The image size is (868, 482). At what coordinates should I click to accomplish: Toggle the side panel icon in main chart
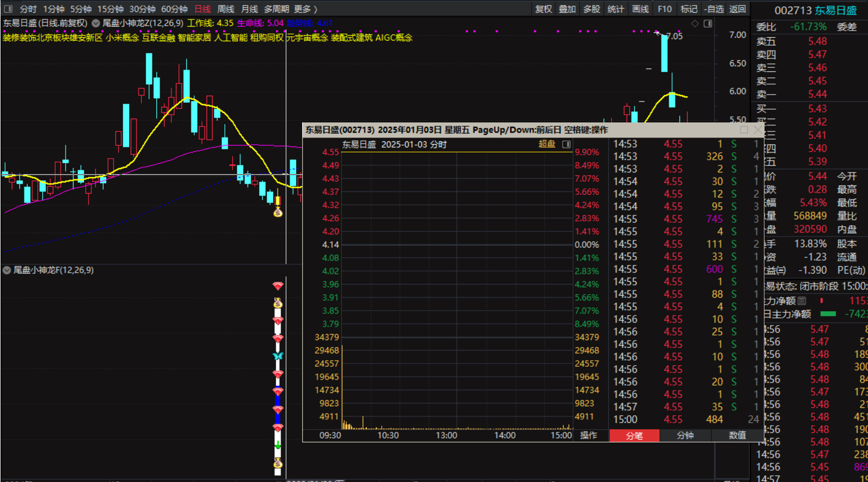click(708, 23)
